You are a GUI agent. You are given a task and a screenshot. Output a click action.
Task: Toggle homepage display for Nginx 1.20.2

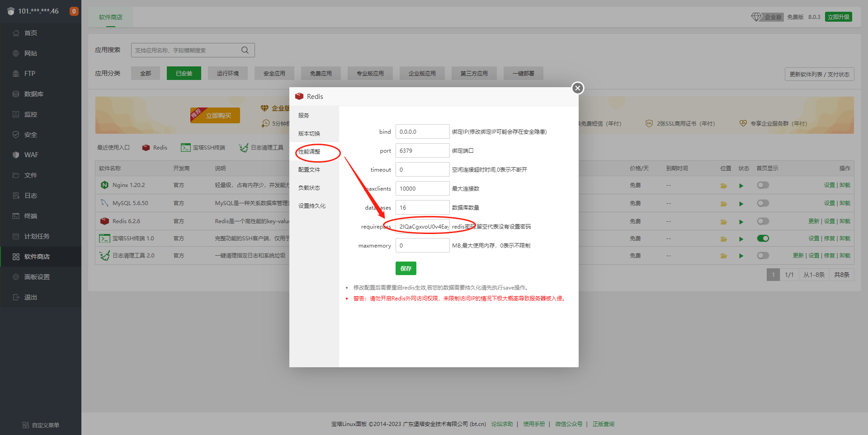click(763, 185)
